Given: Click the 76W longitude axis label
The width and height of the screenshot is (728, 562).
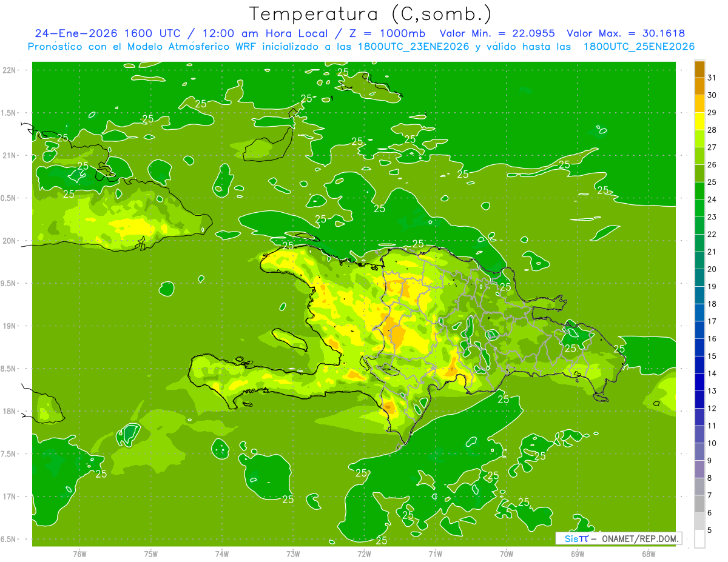Looking at the screenshot, I should click(x=79, y=554).
